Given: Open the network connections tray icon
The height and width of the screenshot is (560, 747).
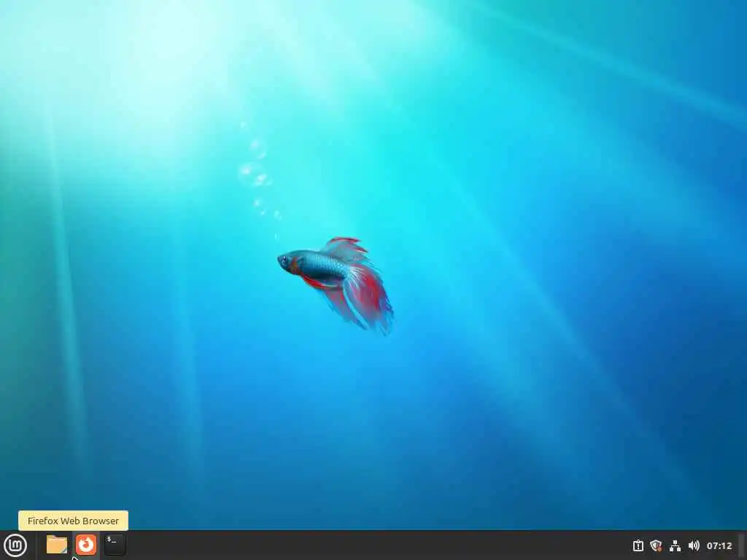Looking at the screenshot, I should pos(675,545).
